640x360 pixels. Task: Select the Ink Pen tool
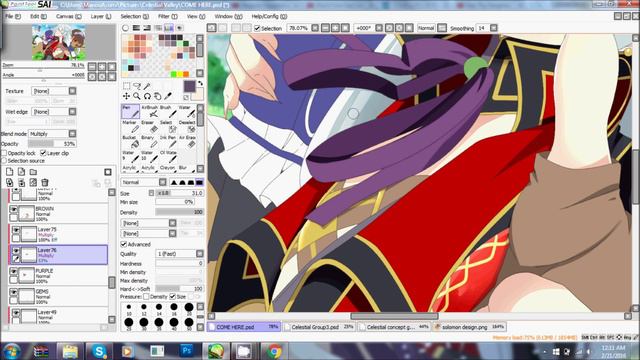167,142
